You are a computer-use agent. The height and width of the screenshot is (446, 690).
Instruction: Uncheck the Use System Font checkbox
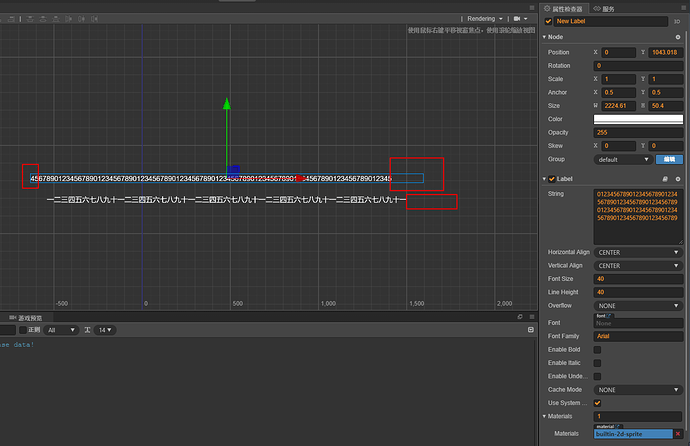pos(597,403)
